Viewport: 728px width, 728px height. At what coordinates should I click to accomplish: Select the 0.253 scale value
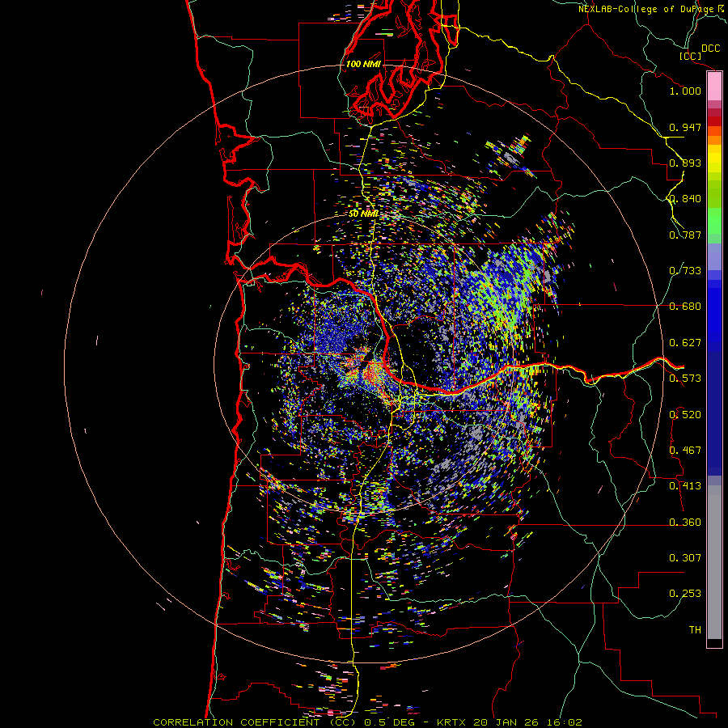tap(685, 594)
